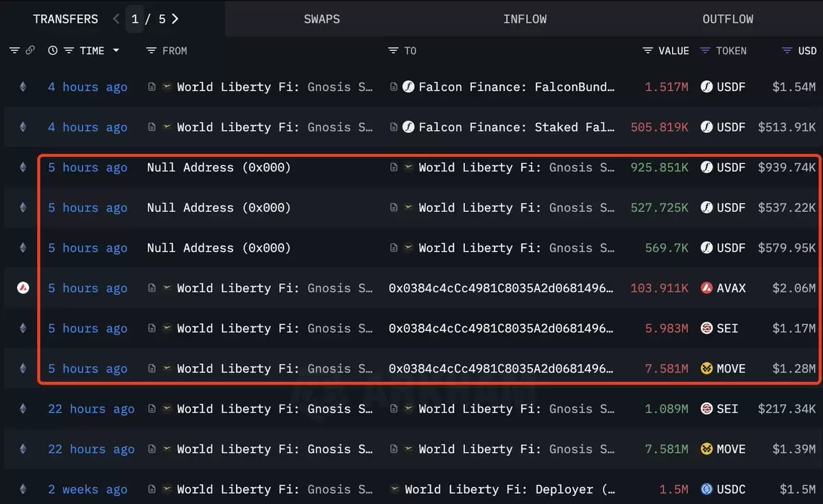Switch to the SWAPS tab

click(x=322, y=19)
